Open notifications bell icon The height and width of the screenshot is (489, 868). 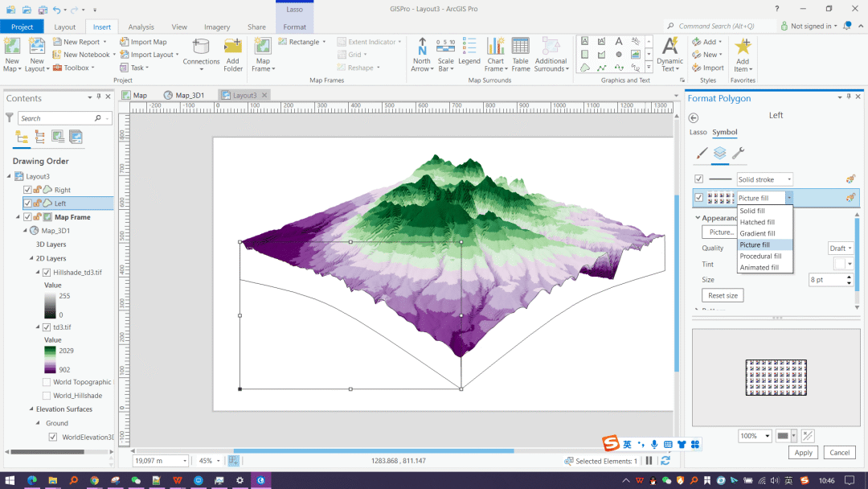[x=847, y=26]
